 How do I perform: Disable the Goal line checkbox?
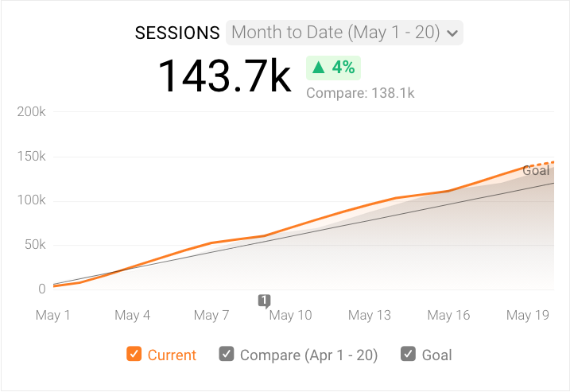[409, 355]
